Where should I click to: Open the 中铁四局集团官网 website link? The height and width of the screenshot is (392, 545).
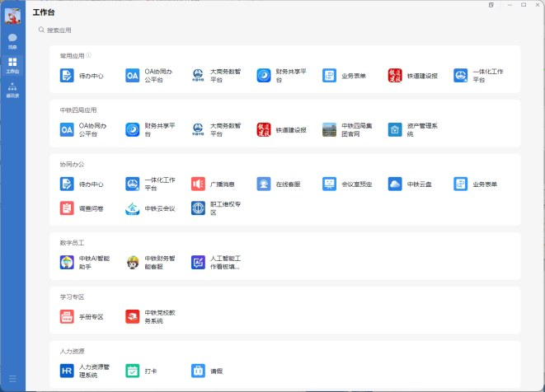(x=329, y=129)
